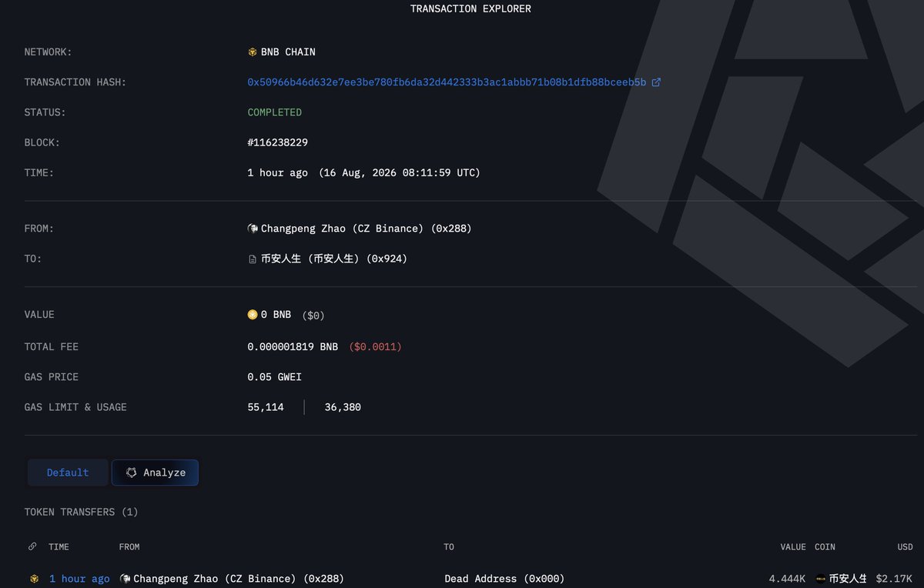The height and width of the screenshot is (588, 924).
Task: Open the transaction hash 0x50966b46 link
Action: tap(447, 82)
